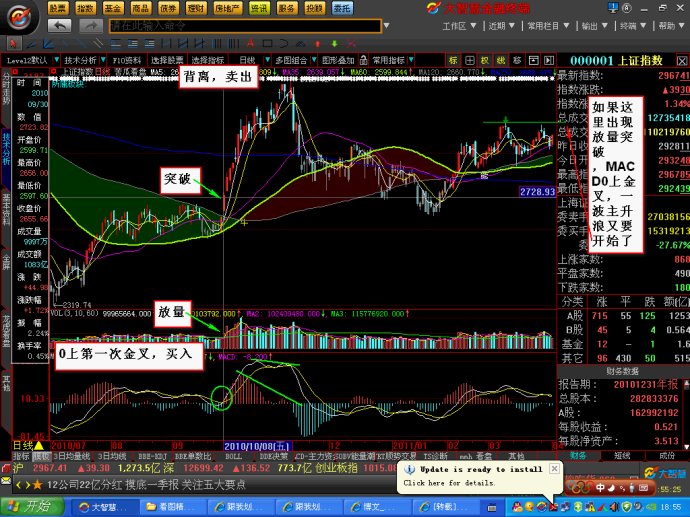The width and height of the screenshot is (690, 517).
Task: Select the arrow pointer drawing tool
Action: tap(13, 44)
